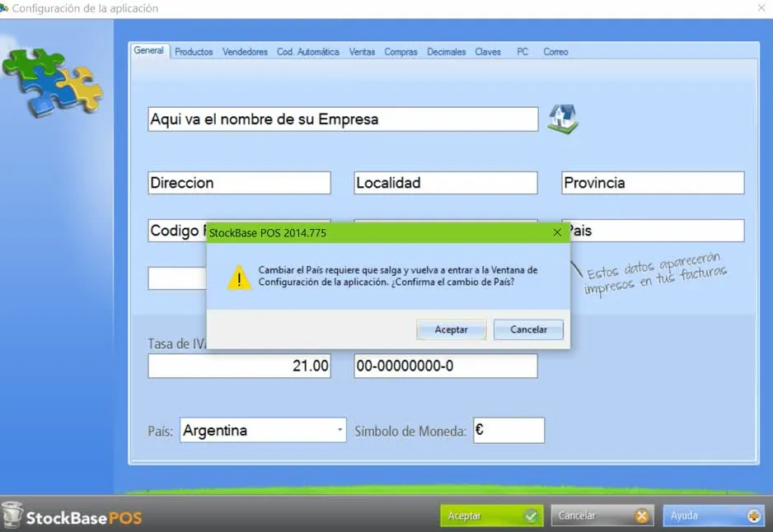Open the Claves tab
The height and width of the screenshot is (532, 773).
click(488, 52)
